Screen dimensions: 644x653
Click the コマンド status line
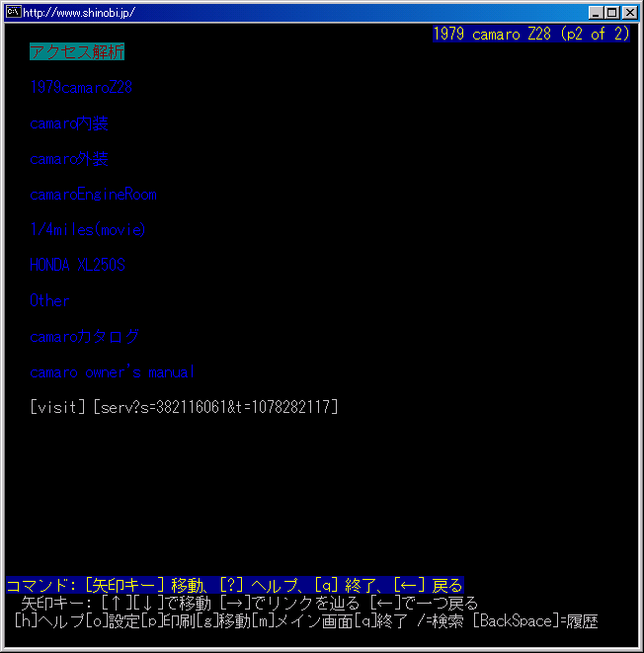coord(235,585)
